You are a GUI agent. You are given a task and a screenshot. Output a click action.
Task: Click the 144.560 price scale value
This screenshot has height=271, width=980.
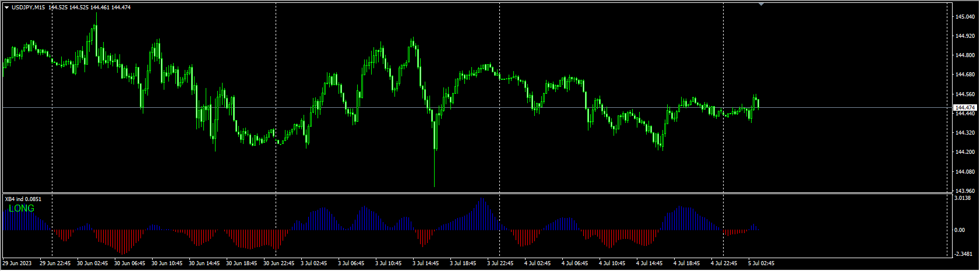965,94
